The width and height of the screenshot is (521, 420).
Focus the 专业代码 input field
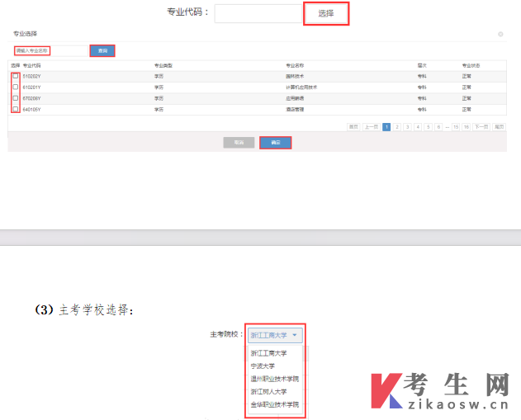[258, 13]
